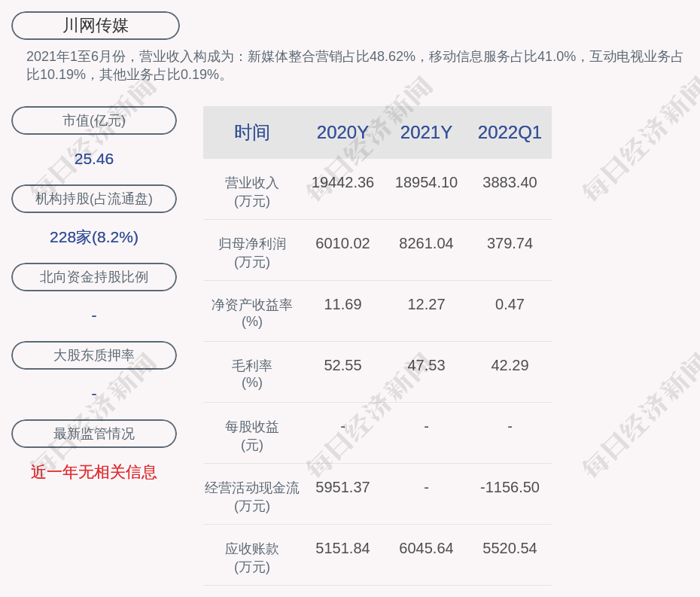Select the 2020Y column header
Image resolution: width=700 pixels, height=597 pixels.
(342, 132)
